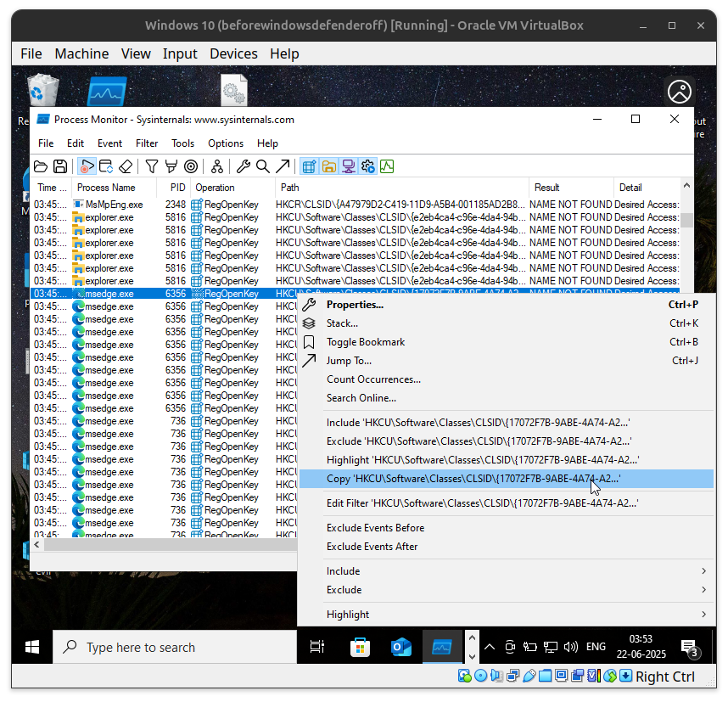Click Copy 'HKCU\Software\Classes\CLSID...' entry

click(x=506, y=479)
